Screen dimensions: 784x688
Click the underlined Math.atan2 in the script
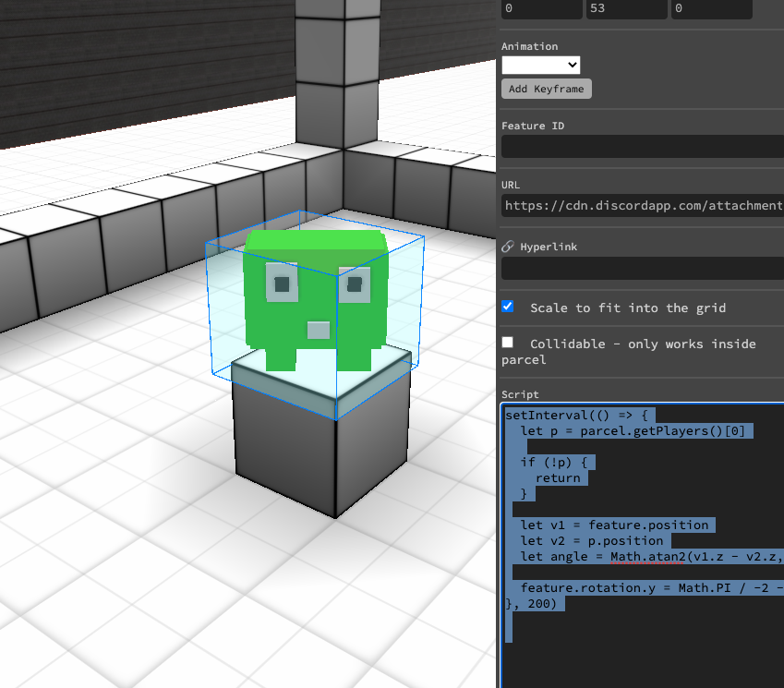click(x=646, y=557)
